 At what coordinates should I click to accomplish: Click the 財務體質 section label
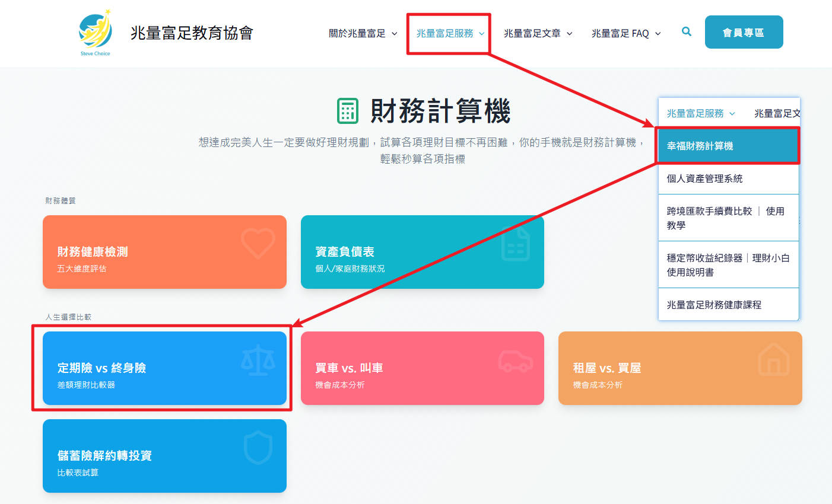(61, 200)
